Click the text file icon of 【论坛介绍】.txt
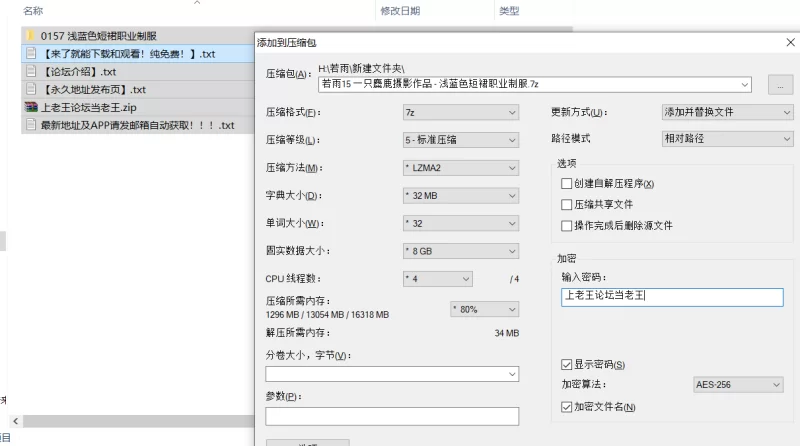Image resolution: width=800 pixels, height=446 pixels. pyautogui.click(x=31, y=72)
